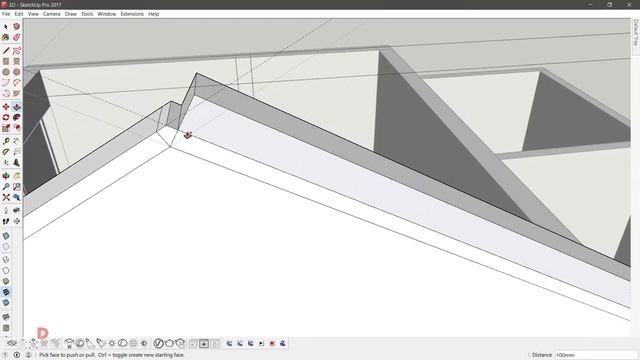Select the Pie tool

tap(16, 93)
